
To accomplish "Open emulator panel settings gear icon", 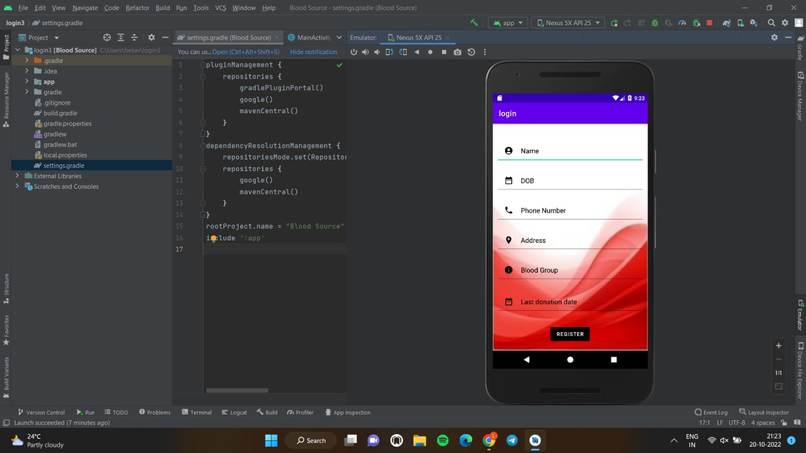I will 774,37.
